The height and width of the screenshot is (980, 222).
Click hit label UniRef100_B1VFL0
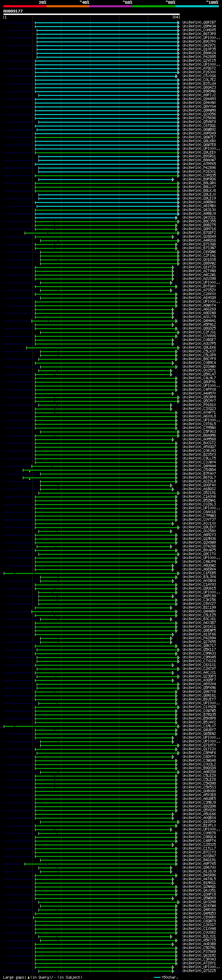[x=199, y=826]
